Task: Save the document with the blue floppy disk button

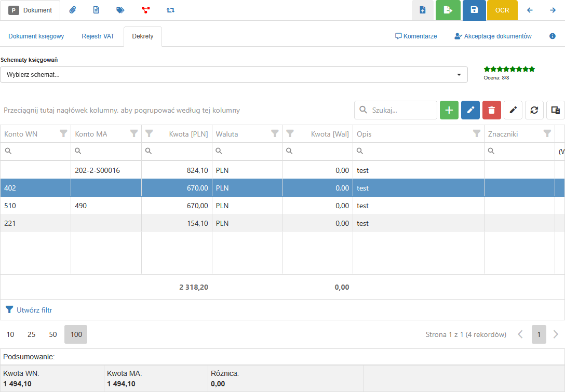Action: [x=474, y=10]
